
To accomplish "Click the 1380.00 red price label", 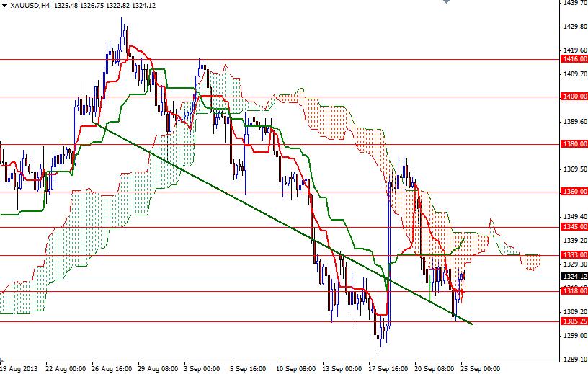I will 574,144.
